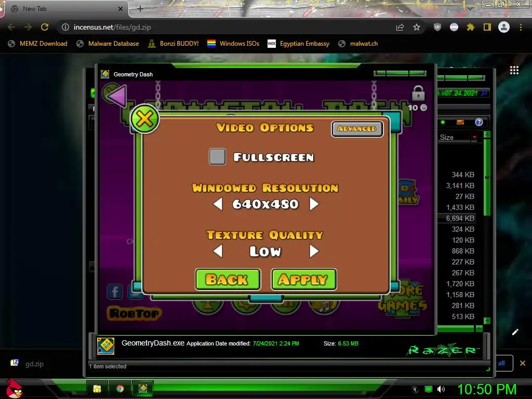Image resolution: width=532 pixels, height=399 pixels.
Task: Share this page icon
Action: [x=400, y=27]
